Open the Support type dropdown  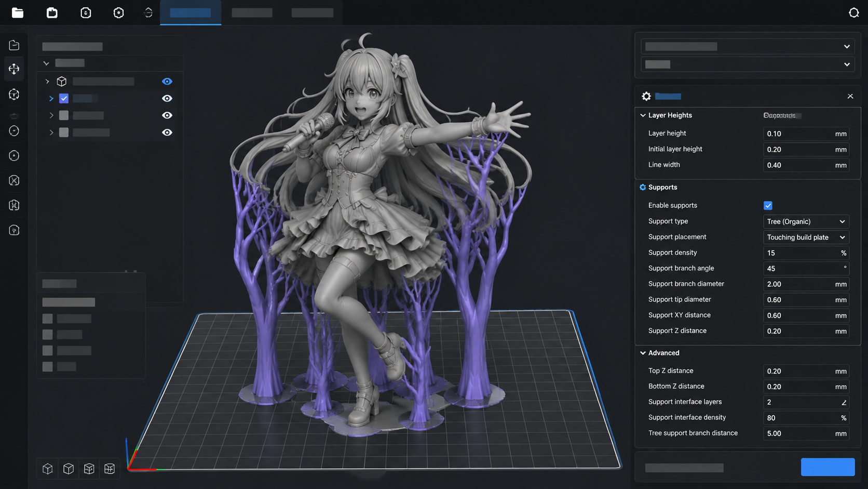point(806,221)
